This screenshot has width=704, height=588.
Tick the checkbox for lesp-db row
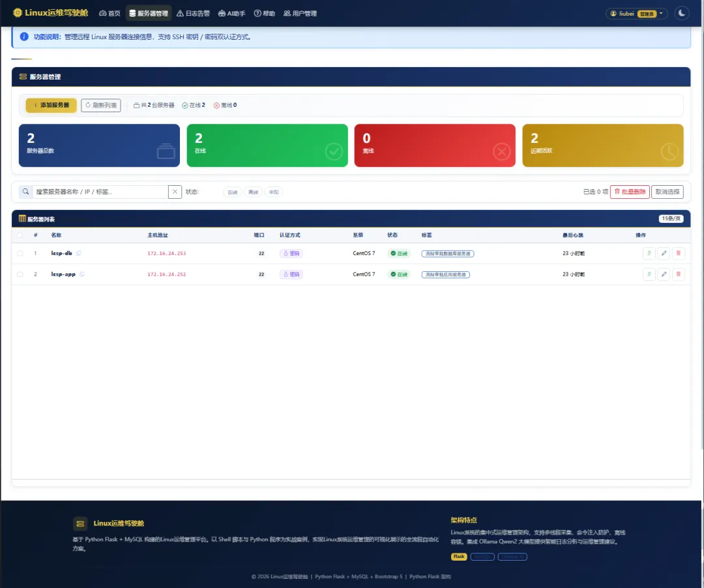pos(20,253)
